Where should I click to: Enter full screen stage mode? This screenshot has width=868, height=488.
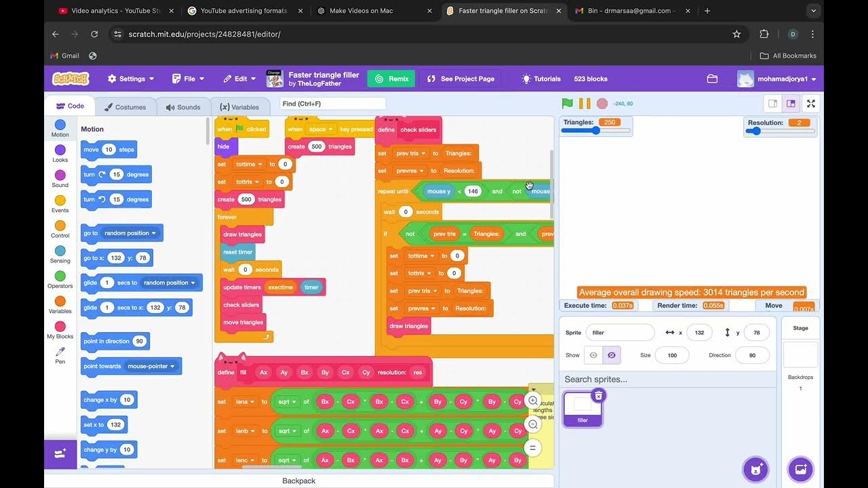point(811,104)
